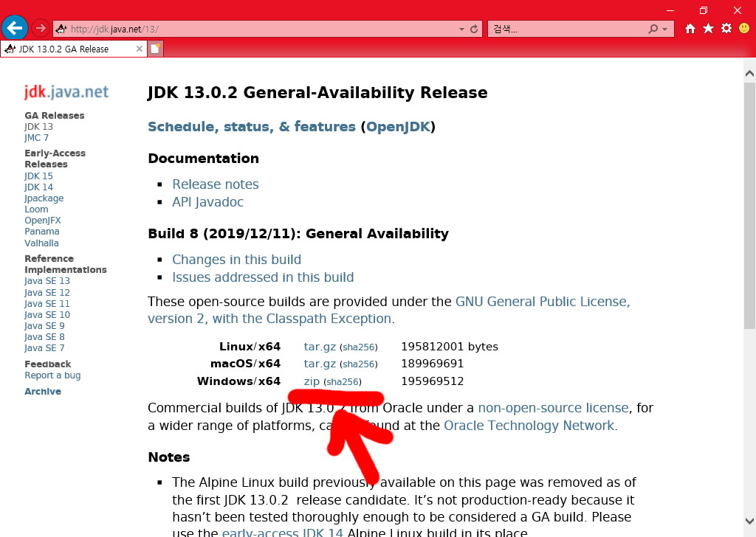Open the non-open-source license link

(553, 408)
